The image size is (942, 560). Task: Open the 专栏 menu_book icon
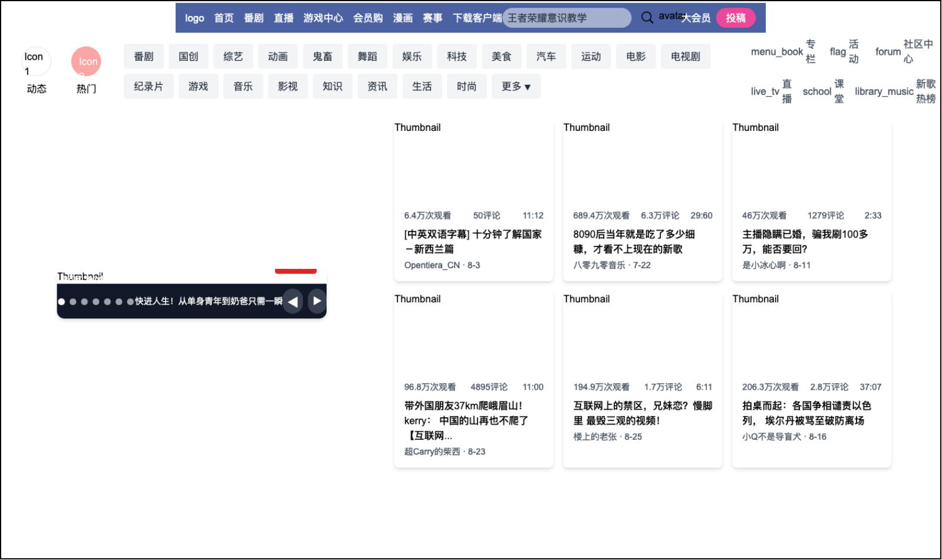click(x=776, y=52)
